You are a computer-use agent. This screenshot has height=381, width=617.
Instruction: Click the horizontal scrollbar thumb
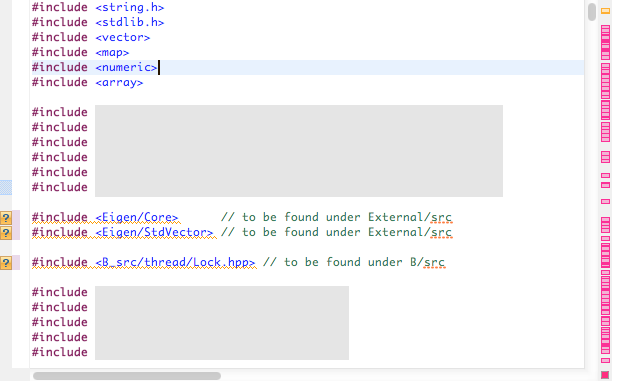click(127, 376)
